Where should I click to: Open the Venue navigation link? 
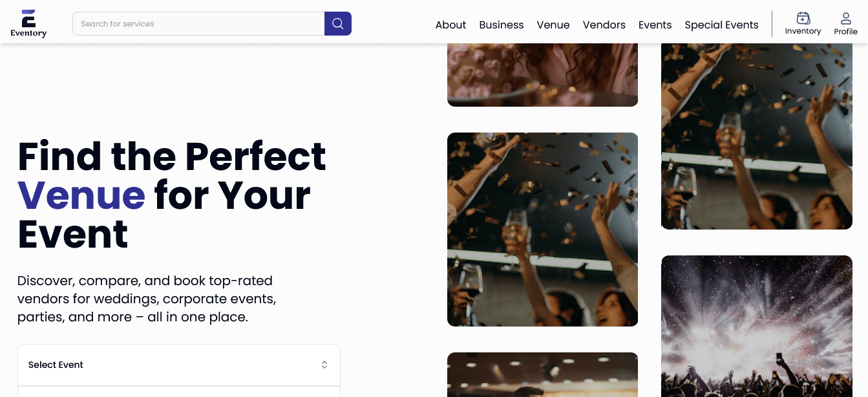click(x=553, y=25)
